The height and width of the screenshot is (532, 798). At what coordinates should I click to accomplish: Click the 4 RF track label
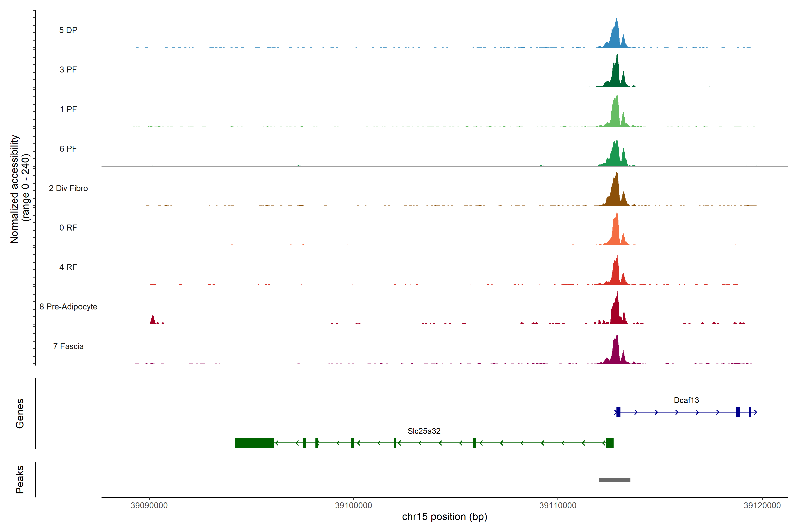(x=68, y=267)
